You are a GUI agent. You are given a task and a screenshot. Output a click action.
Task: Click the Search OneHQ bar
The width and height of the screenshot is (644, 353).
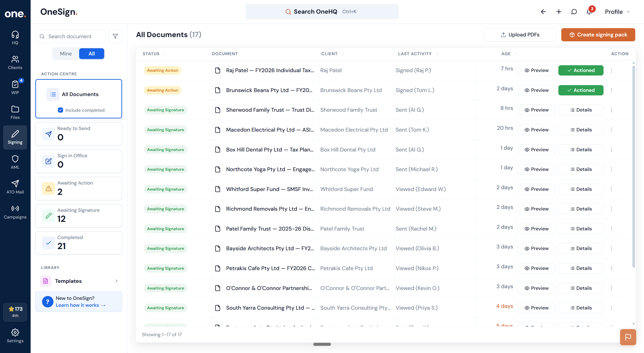click(322, 12)
